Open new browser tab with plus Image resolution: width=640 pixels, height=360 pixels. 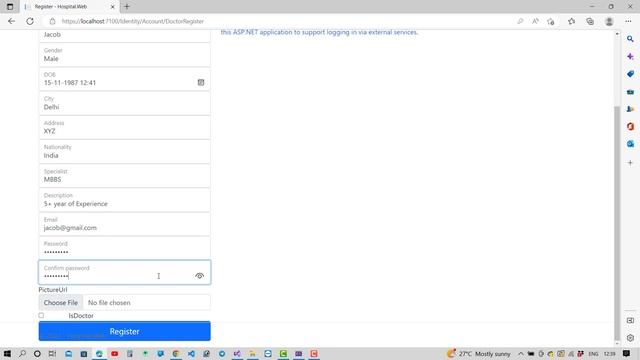click(127, 7)
